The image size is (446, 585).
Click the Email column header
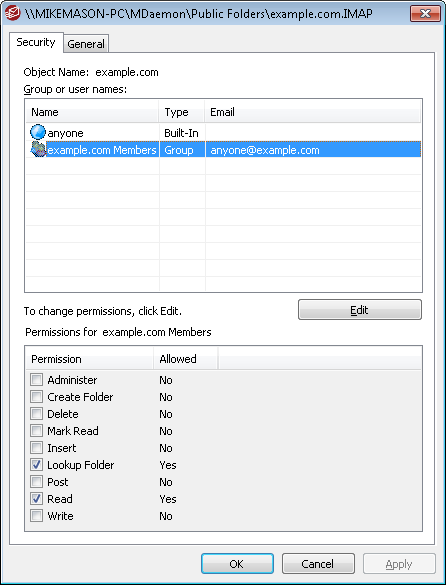click(313, 112)
